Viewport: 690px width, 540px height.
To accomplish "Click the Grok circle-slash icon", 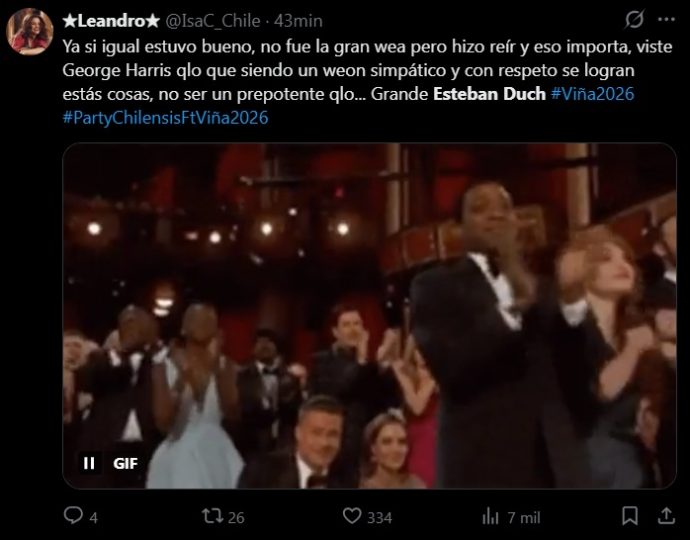I will coord(635,19).
